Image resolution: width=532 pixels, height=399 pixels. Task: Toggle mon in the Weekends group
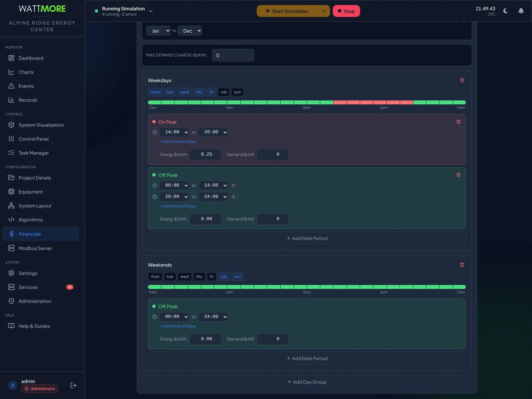pos(155,277)
